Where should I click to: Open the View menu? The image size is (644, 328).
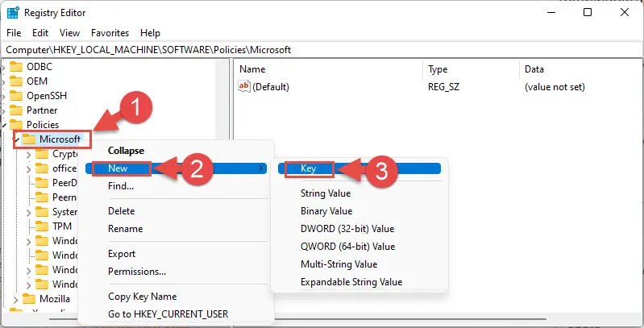point(69,33)
